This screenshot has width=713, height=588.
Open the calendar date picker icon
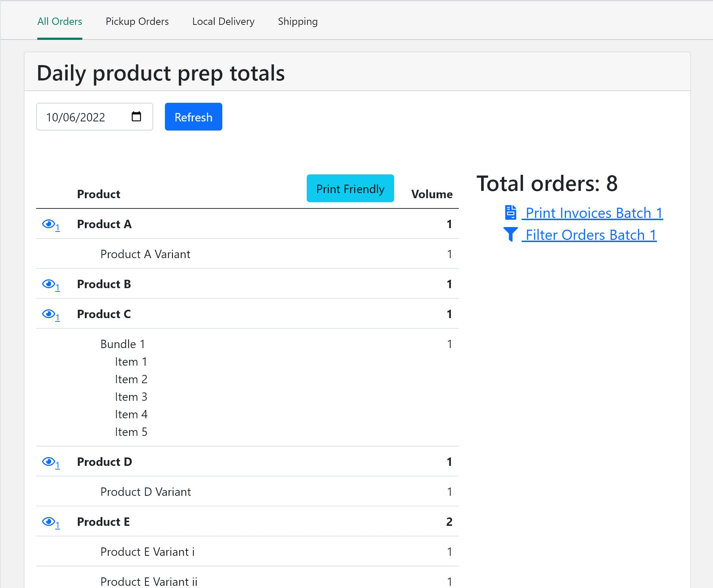136,117
